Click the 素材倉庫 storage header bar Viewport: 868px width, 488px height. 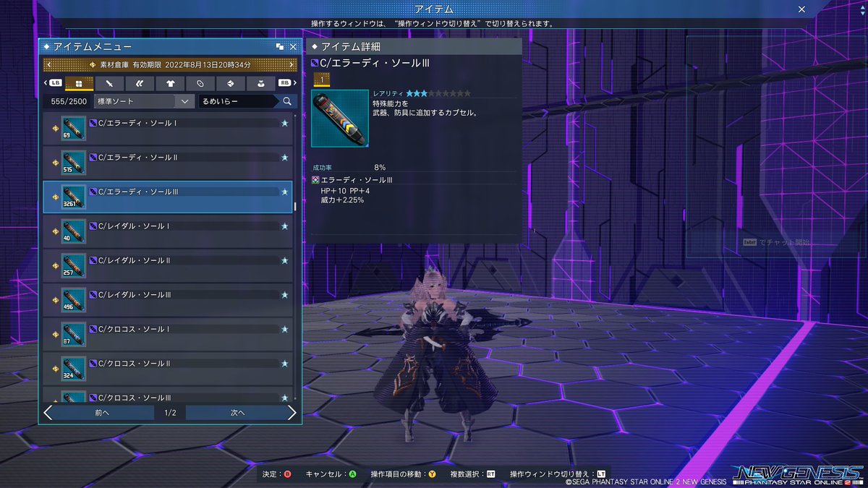171,65
